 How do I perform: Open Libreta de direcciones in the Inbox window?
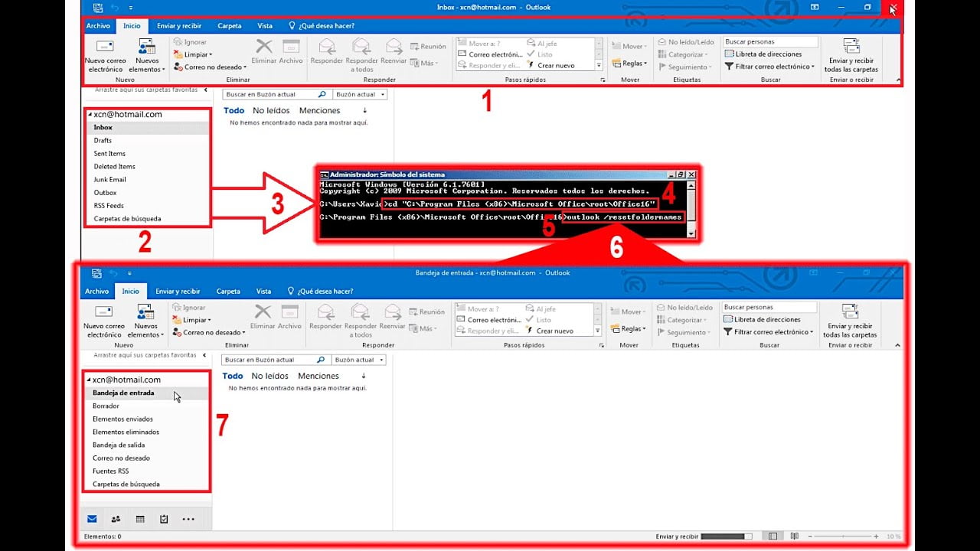click(x=763, y=54)
